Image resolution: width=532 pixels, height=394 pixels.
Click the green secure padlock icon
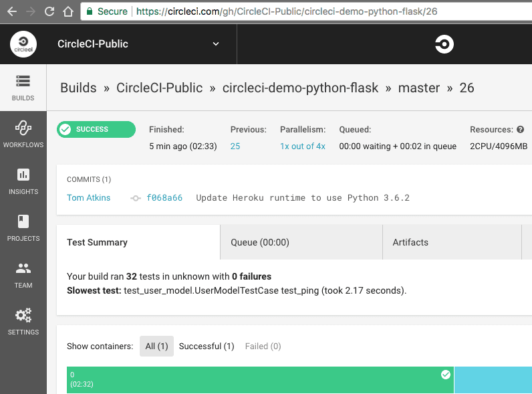(90, 11)
